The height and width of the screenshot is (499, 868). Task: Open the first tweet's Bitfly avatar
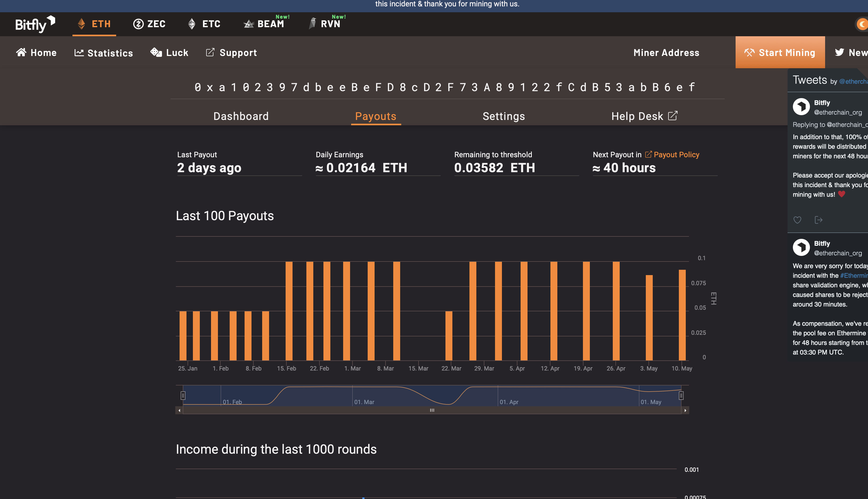[x=801, y=107]
